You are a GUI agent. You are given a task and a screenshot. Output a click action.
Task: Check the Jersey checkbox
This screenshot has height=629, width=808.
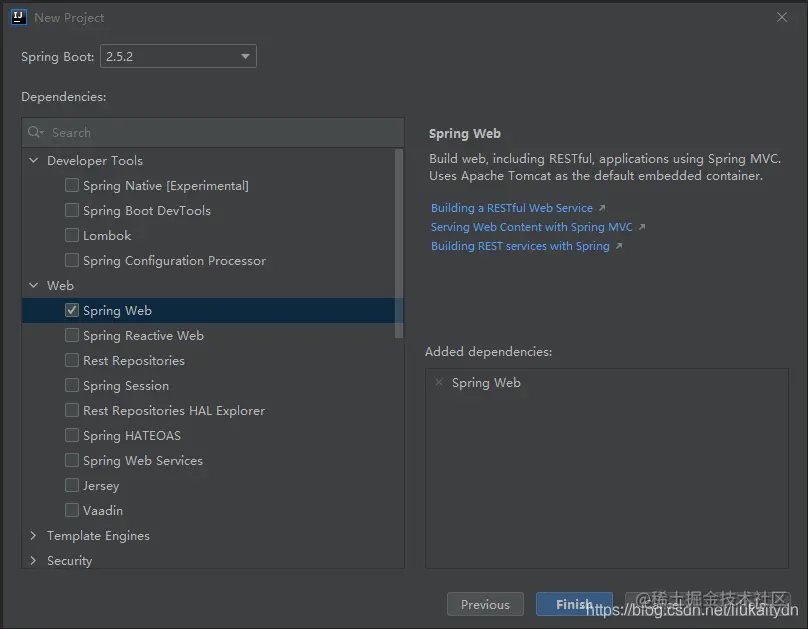[72, 485]
